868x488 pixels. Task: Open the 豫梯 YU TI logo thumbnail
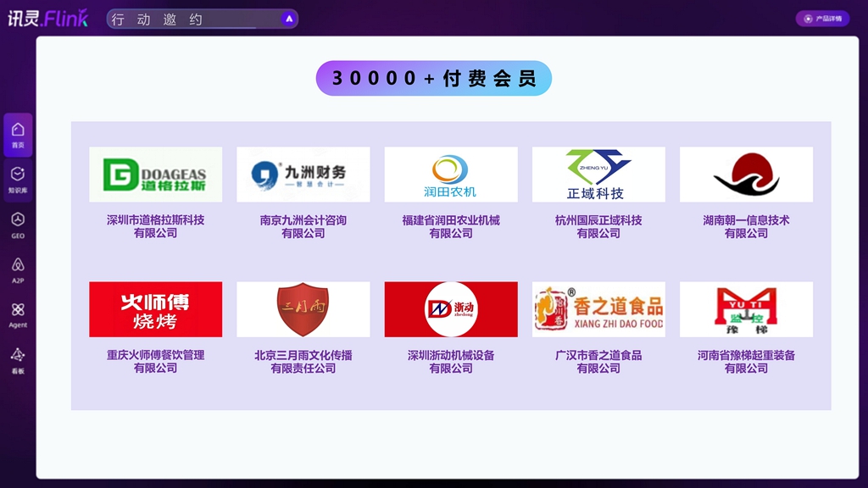tap(746, 309)
